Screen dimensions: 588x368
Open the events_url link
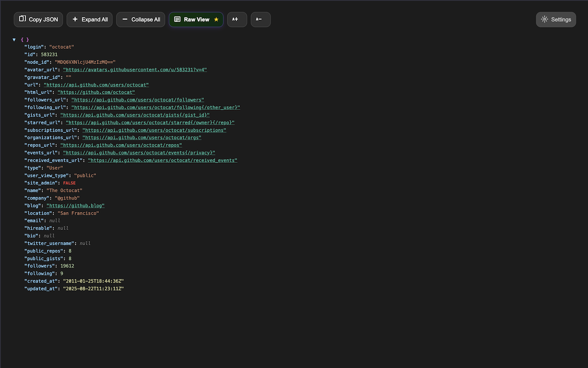[139, 153]
